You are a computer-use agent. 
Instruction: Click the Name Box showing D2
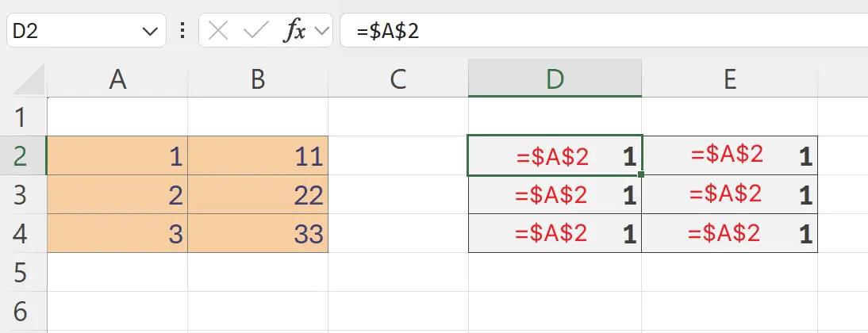pyautogui.click(x=71, y=32)
